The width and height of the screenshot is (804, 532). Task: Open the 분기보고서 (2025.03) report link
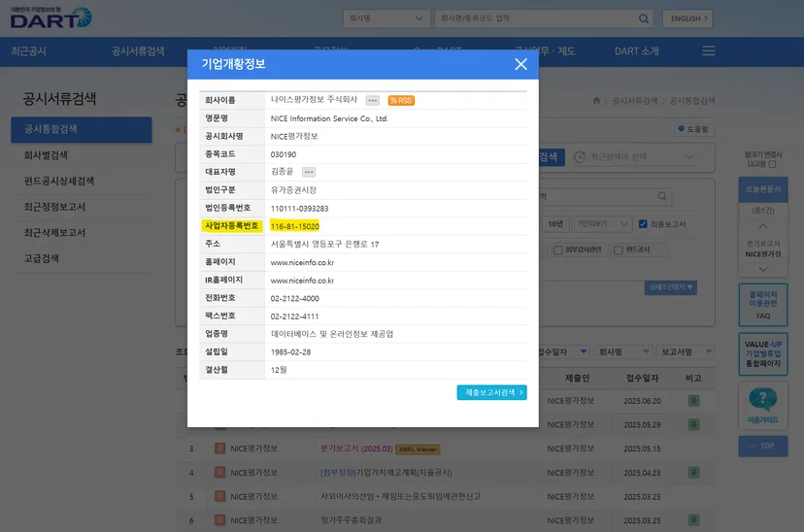pos(356,449)
